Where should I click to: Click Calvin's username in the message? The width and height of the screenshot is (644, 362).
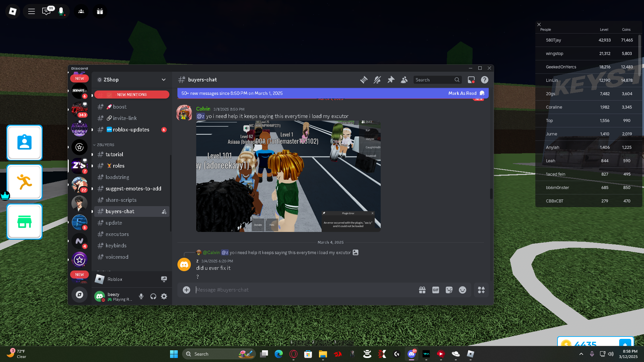coord(203,109)
